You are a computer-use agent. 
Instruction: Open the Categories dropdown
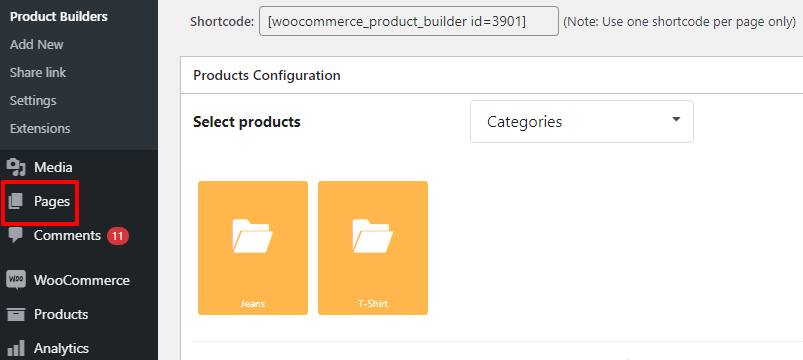582,121
